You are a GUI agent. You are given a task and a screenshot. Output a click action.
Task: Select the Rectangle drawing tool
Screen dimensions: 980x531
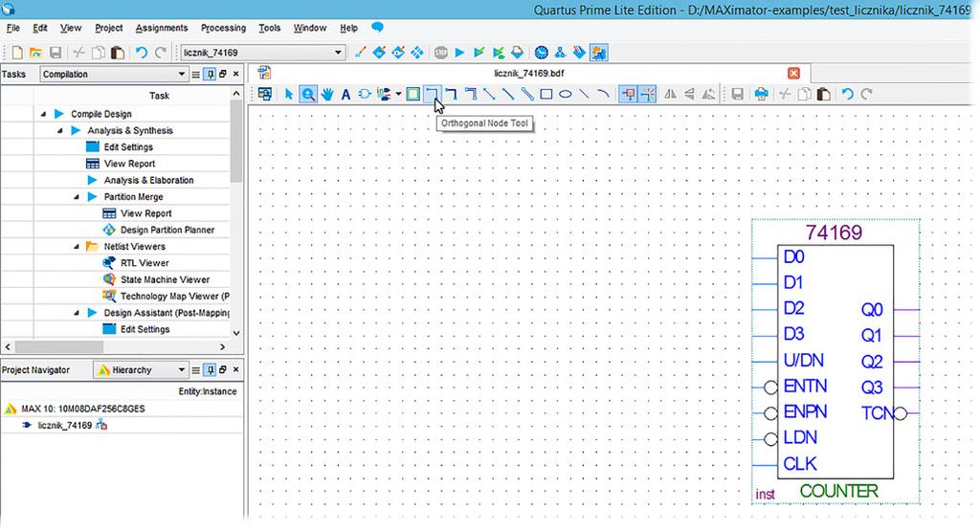click(x=546, y=95)
